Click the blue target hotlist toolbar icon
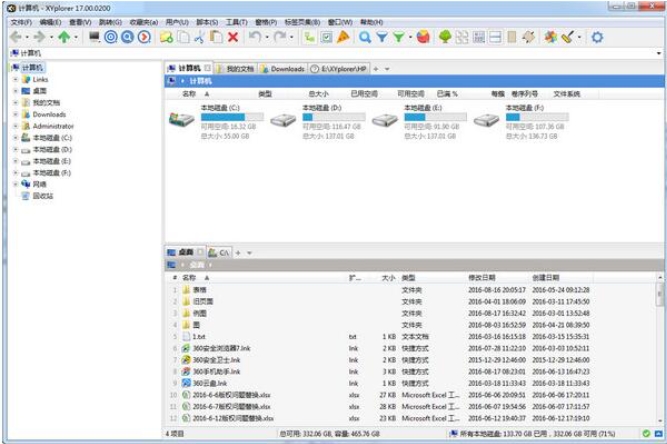Viewport: 667px width, 444px height. point(111,37)
